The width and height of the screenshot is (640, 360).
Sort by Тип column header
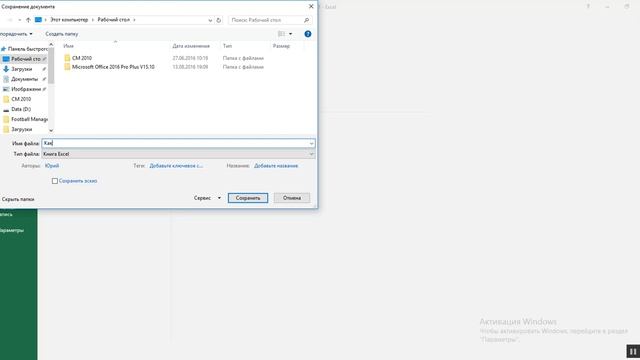227,46
